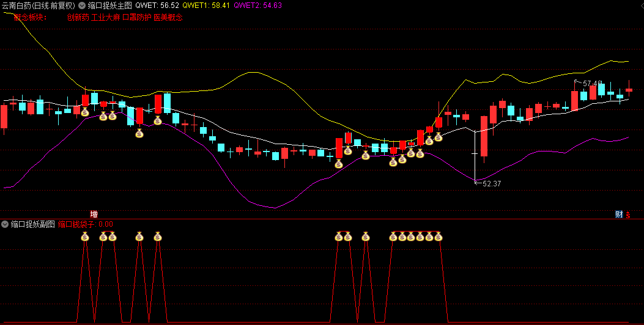Select the 医美概念 concept sector link

pos(168,18)
